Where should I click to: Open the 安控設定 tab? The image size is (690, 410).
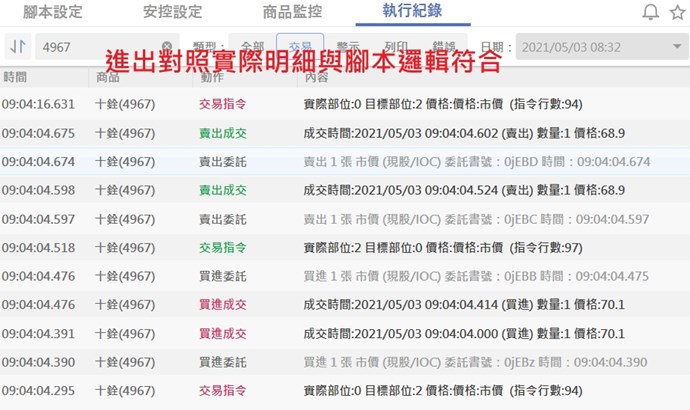pos(173,12)
